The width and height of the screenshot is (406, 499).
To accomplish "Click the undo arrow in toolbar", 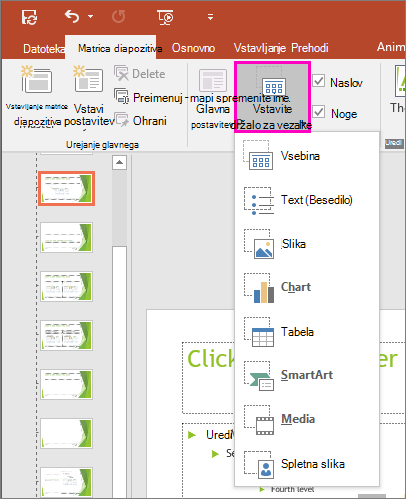I will pos(72,17).
